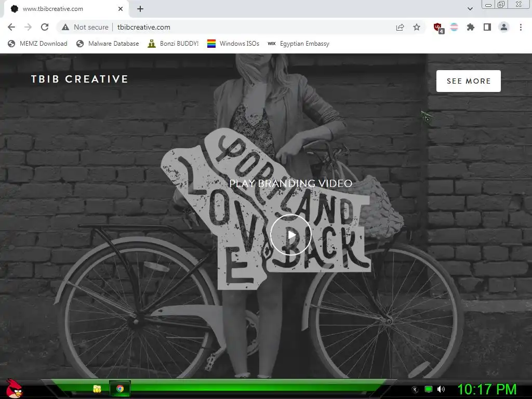Screen dimensions: 532x399
Task: Close the www.tbibcreative.com tab
Action: (121, 9)
